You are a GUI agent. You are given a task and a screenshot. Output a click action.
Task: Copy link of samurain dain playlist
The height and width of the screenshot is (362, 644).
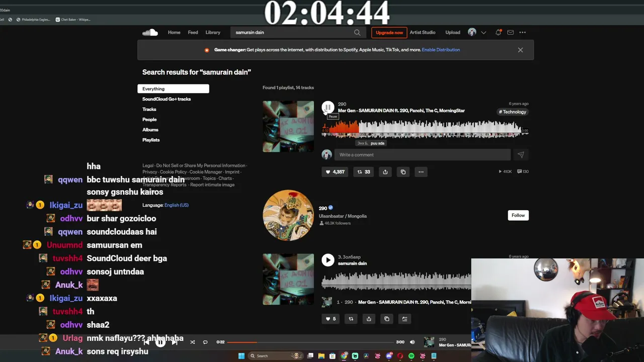pos(386,319)
